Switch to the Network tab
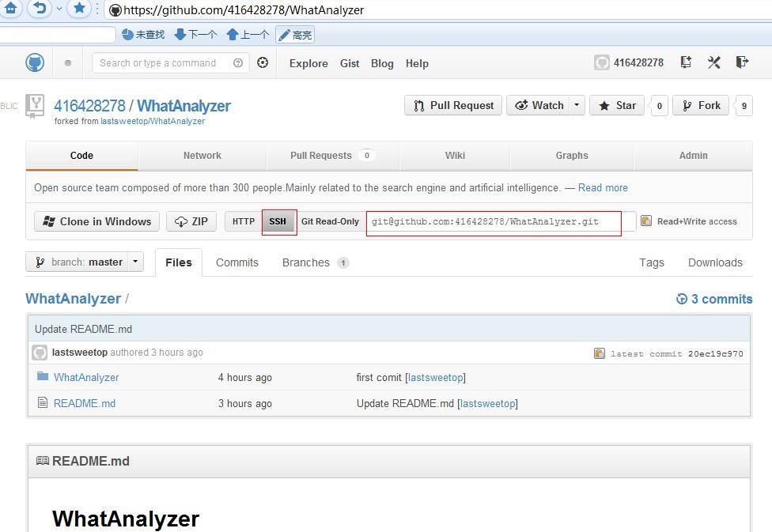Screen dimensions: 772x532 click(x=202, y=156)
